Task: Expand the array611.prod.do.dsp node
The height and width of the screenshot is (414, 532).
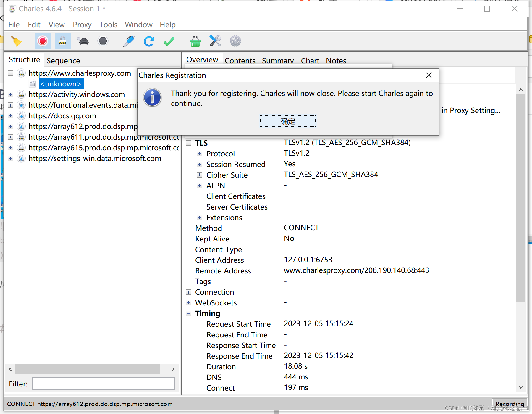Action: [10, 137]
